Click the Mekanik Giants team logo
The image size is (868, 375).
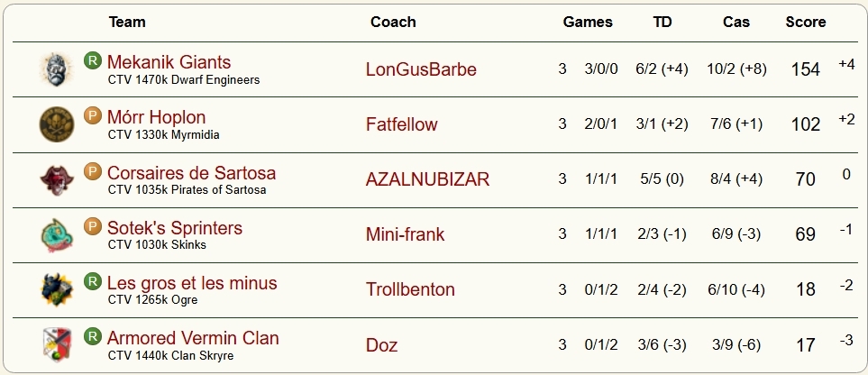pos(57,69)
